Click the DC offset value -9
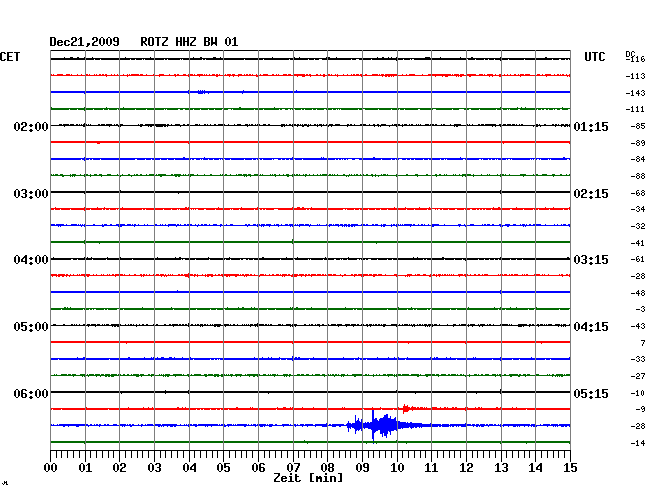This screenshot has height=494, width=650. pyautogui.click(x=640, y=409)
